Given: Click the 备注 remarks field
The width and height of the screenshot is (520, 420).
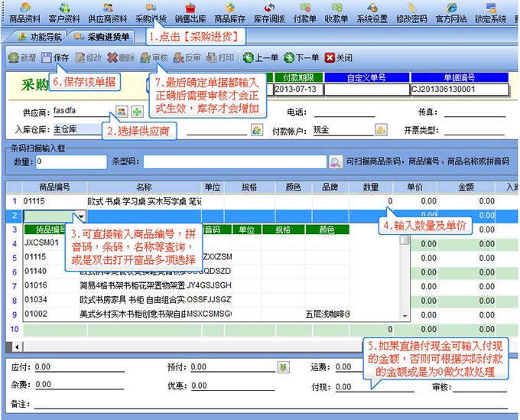Looking at the screenshot, I should [x=271, y=404].
